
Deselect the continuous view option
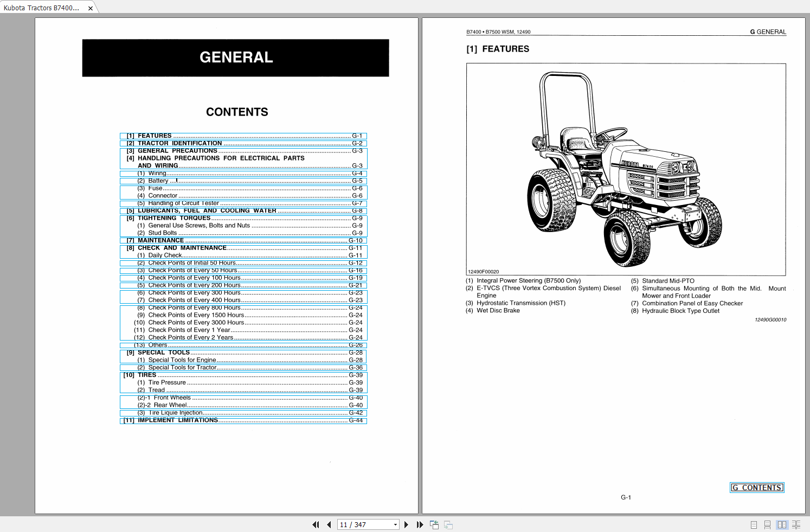[x=767, y=524]
